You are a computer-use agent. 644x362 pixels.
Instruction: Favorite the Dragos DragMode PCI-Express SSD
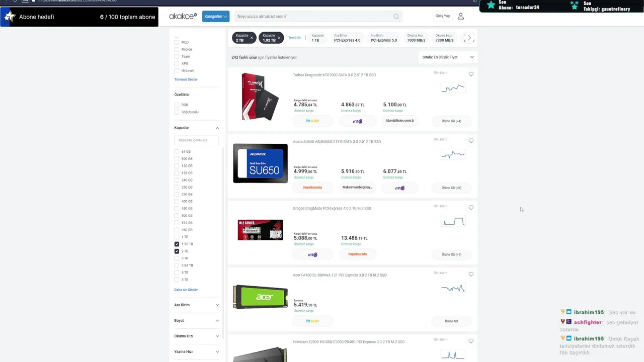pyautogui.click(x=471, y=207)
